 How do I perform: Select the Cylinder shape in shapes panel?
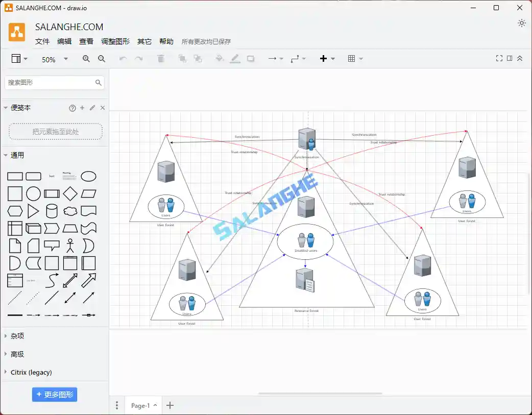pos(52,211)
